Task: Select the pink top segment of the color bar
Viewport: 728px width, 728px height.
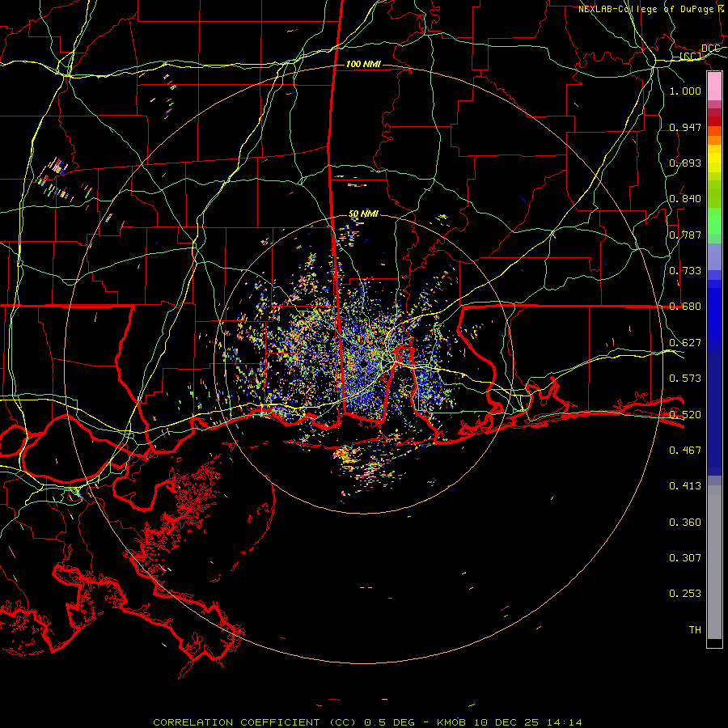Action: [714, 86]
